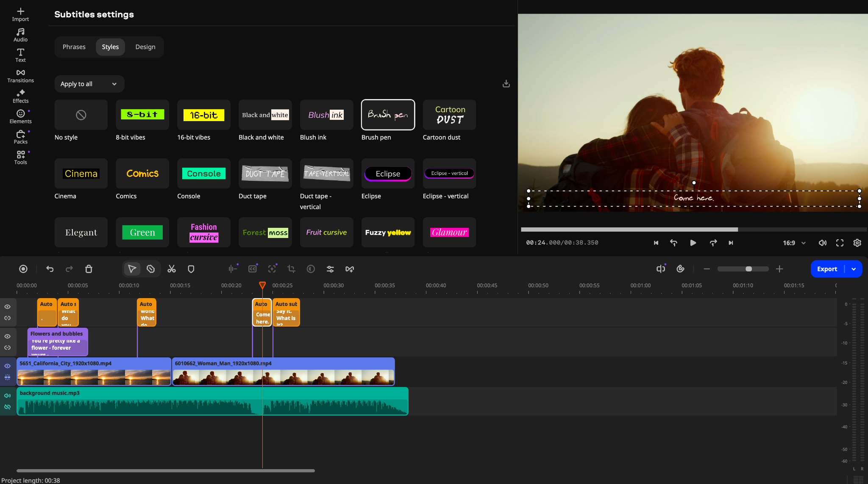The image size is (868, 484).
Task: Switch to the Phrases tab
Action: click(x=74, y=47)
